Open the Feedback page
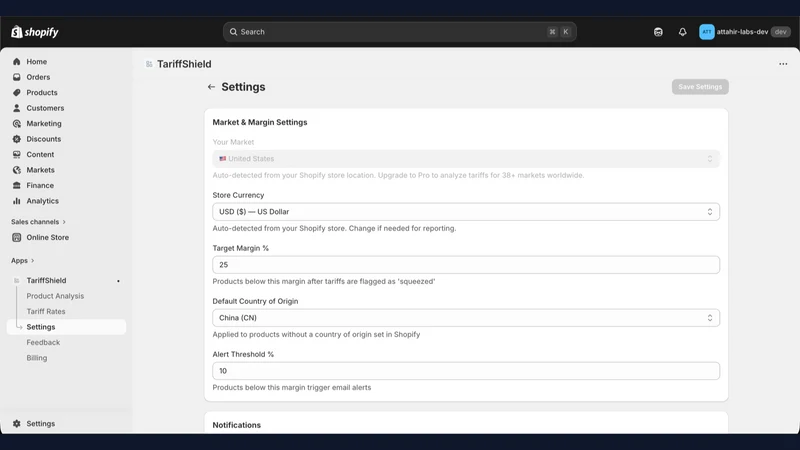The height and width of the screenshot is (450, 800). click(43, 342)
